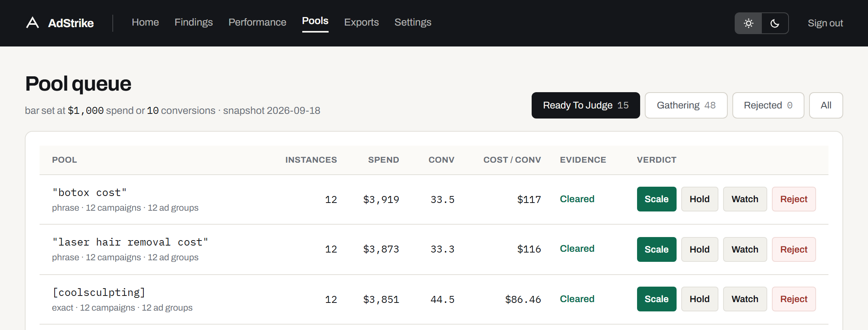
Task: Open the Exports page
Action: coord(362,22)
